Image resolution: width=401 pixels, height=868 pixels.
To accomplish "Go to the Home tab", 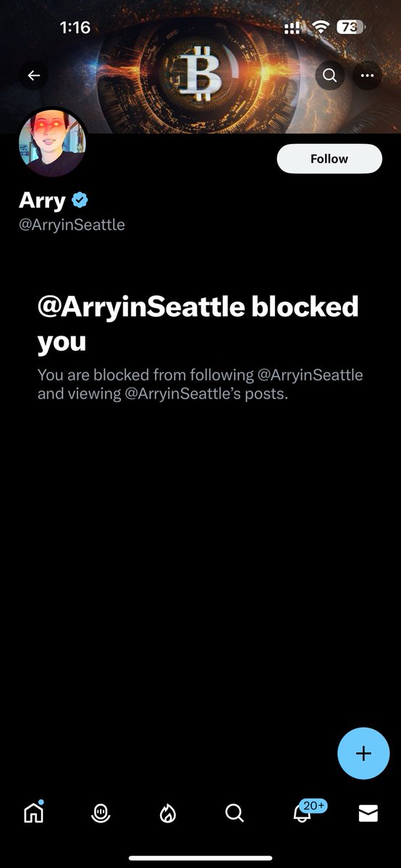I will pos(33,813).
